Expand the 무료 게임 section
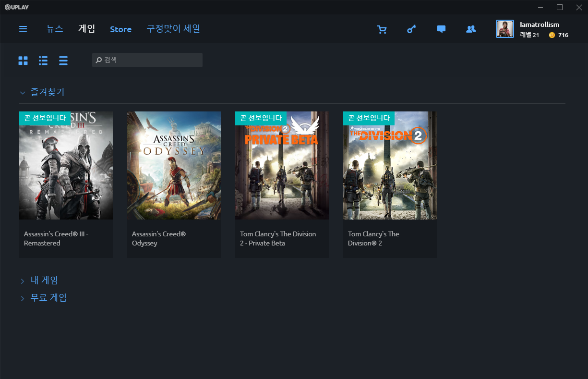The width and height of the screenshot is (588, 379). [x=23, y=298]
